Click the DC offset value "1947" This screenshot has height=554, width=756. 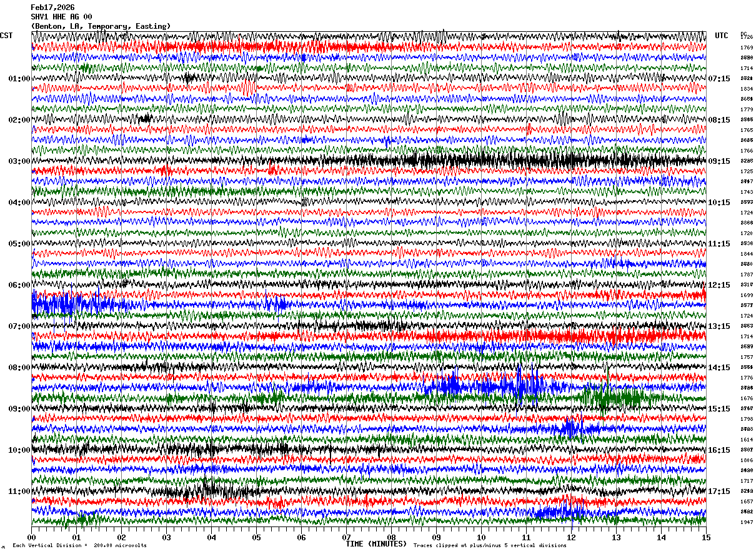[747, 522]
